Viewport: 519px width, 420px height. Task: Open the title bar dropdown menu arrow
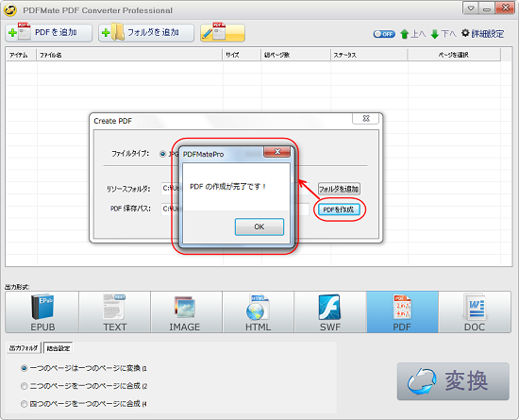470,8
